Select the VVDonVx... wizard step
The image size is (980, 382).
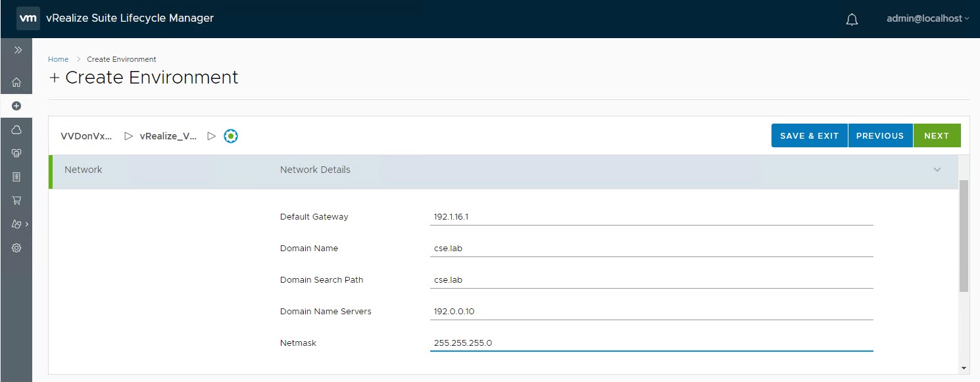(x=86, y=136)
